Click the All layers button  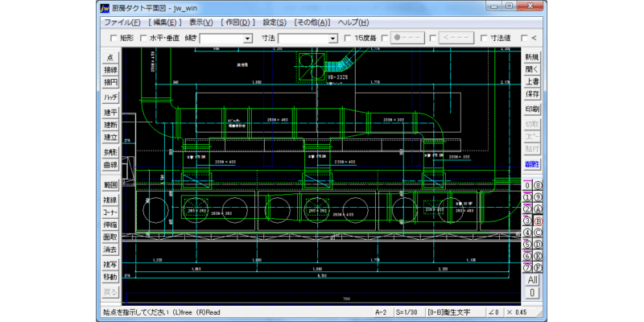pos(532,280)
